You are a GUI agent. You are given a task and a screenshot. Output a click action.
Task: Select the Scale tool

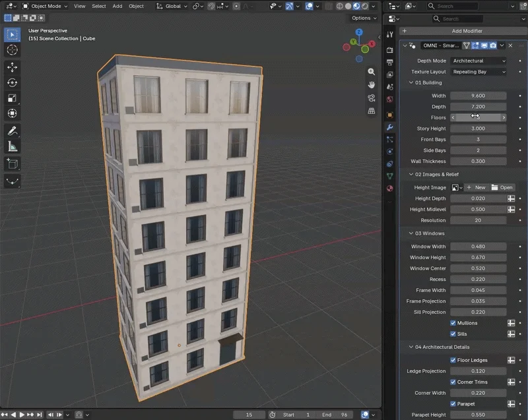click(x=12, y=98)
